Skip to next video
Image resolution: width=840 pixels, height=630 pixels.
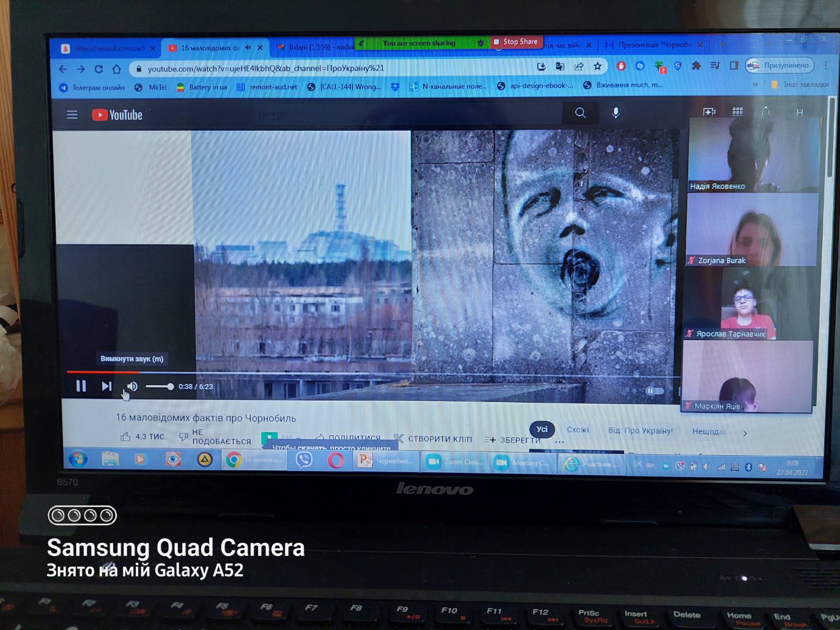click(x=107, y=386)
